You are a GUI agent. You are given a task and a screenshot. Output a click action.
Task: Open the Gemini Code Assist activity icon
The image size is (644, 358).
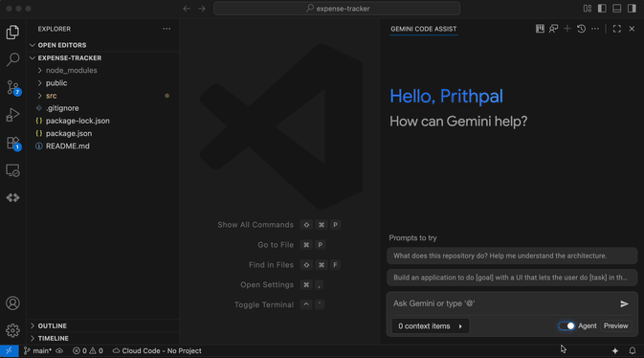pyautogui.click(x=12, y=198)
